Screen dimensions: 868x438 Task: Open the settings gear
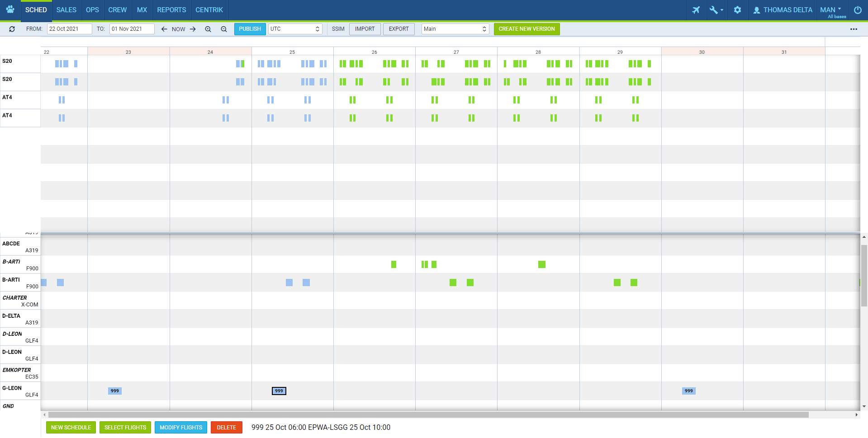tap(737, 9)
